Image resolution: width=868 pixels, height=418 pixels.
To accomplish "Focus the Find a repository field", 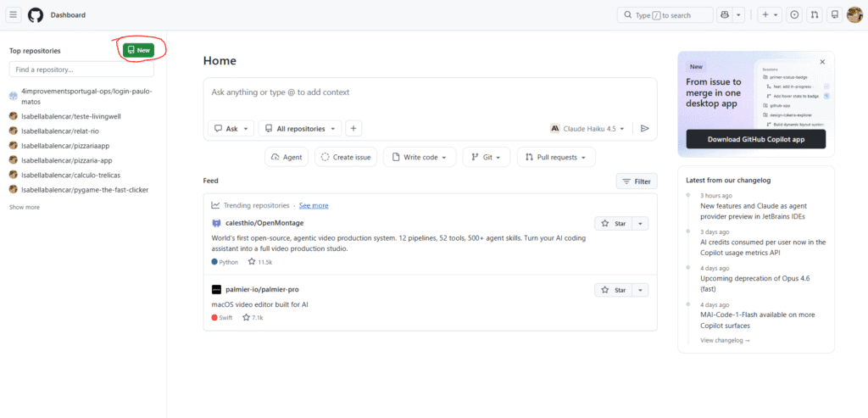I will (82, 70).
